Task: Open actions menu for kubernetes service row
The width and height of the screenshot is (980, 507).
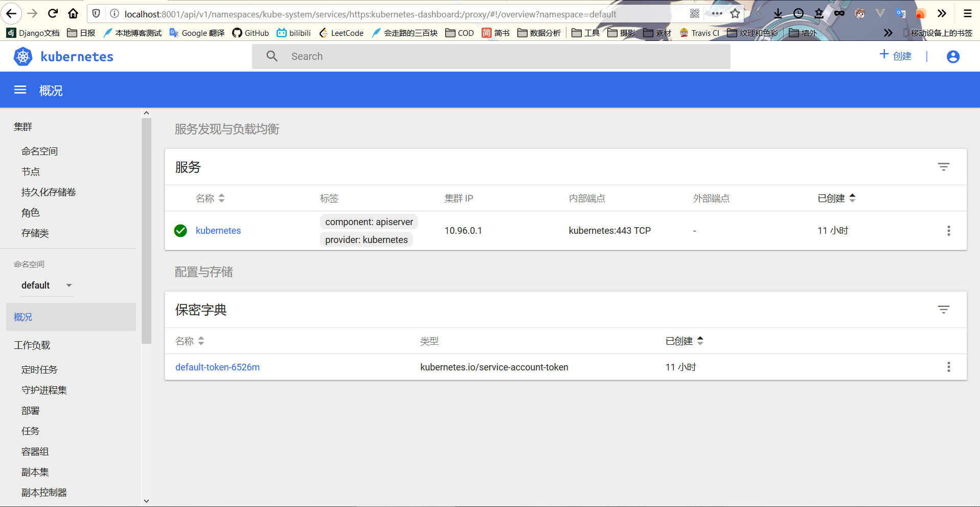Action: point(949,231)
